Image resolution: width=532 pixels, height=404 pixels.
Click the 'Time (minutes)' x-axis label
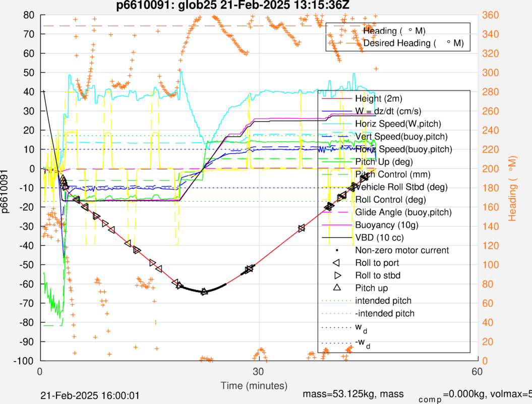[x=254, y=386]
